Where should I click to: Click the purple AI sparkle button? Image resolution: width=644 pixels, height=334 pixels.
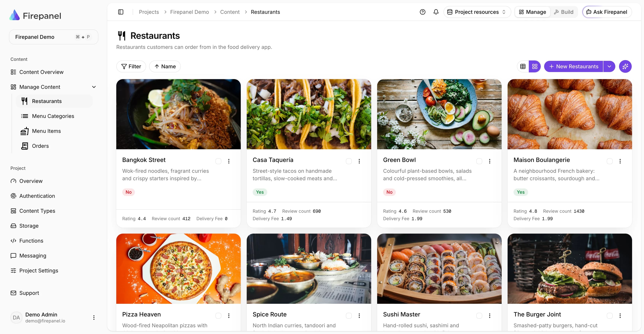coord(625,66)
